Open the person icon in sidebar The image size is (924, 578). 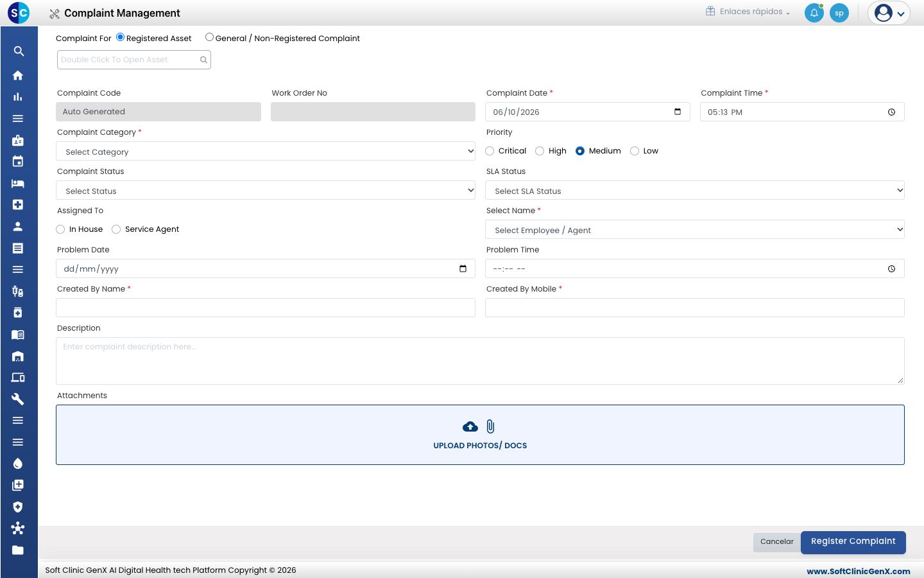click(x=18, y=226)
